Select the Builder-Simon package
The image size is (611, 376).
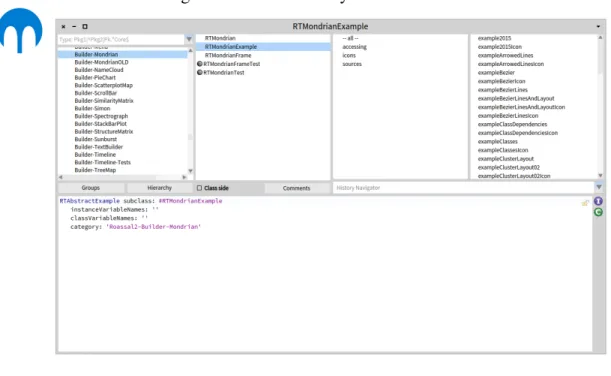tap(92, 108)
